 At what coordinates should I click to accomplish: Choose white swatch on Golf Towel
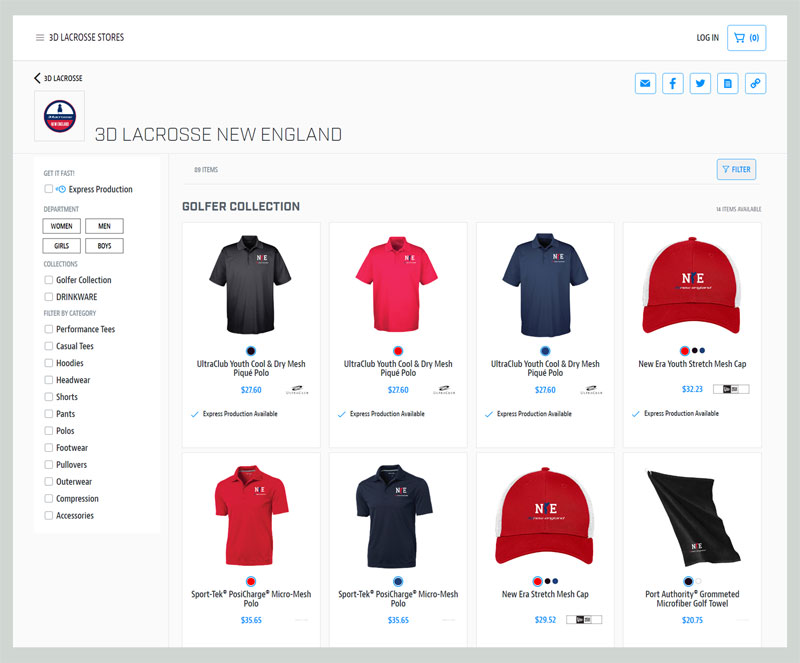coord(698,581)
